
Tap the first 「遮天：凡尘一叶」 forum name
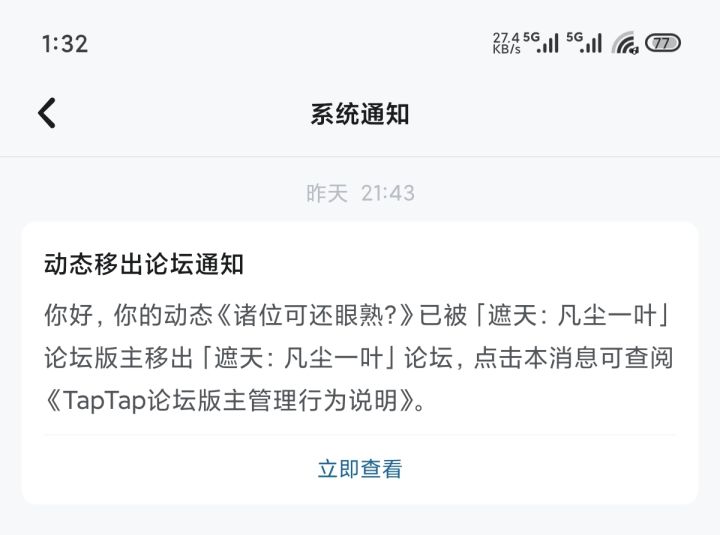[x=574, y=315]
